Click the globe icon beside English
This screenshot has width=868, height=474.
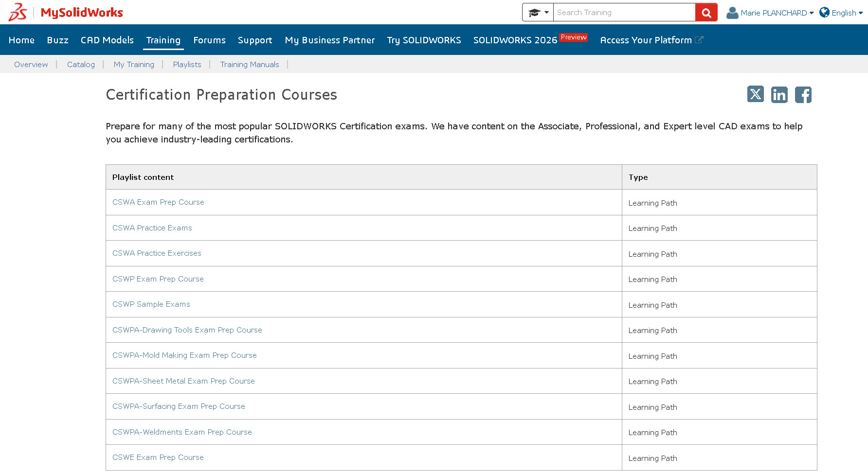824,12
